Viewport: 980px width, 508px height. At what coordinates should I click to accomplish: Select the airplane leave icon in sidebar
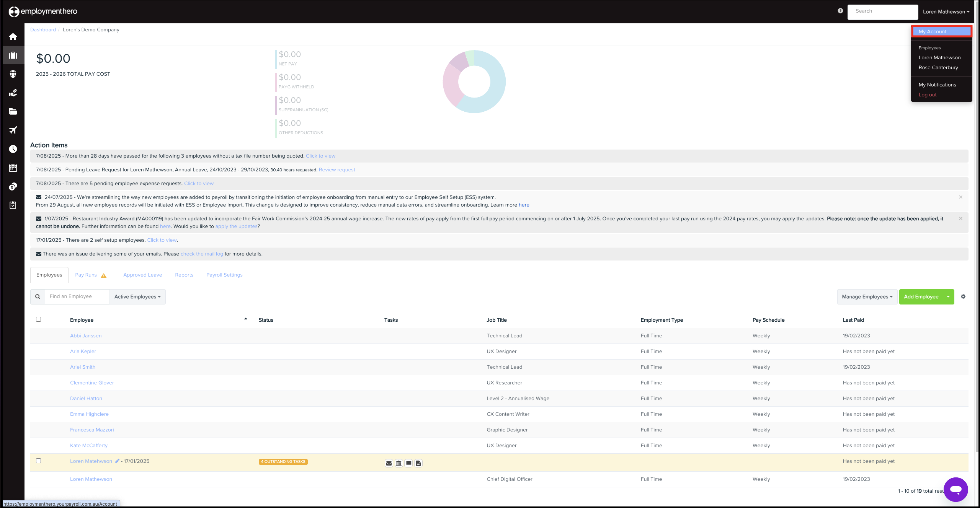pyautogui.click(x=13, y=130)
